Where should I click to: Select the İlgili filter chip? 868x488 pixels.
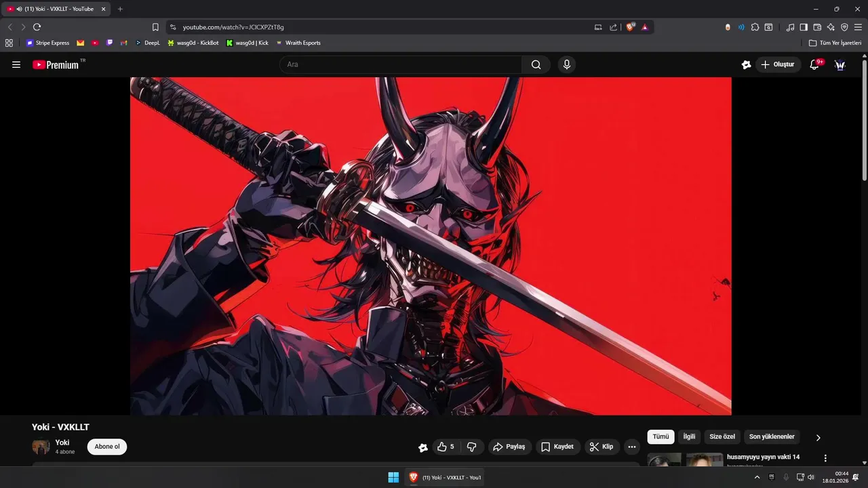pos(689,436)
